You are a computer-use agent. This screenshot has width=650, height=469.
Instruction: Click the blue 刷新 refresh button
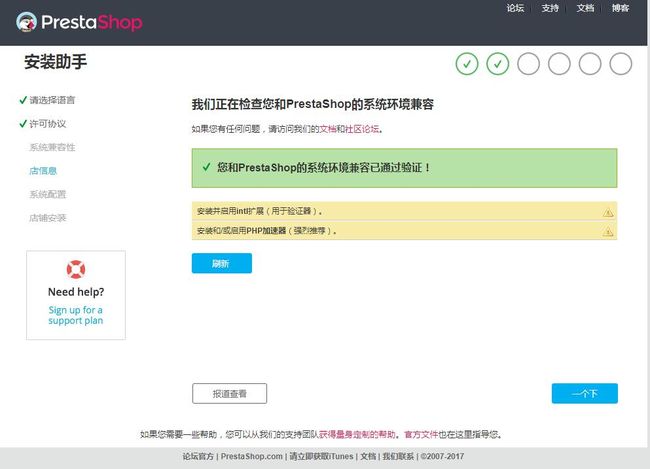(x=222, y=263)
